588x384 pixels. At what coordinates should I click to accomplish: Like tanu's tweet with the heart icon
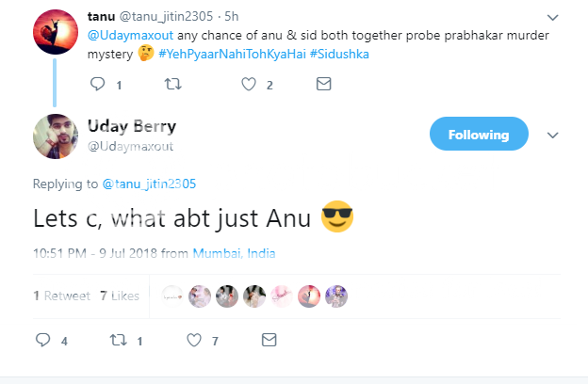(249, 84)
